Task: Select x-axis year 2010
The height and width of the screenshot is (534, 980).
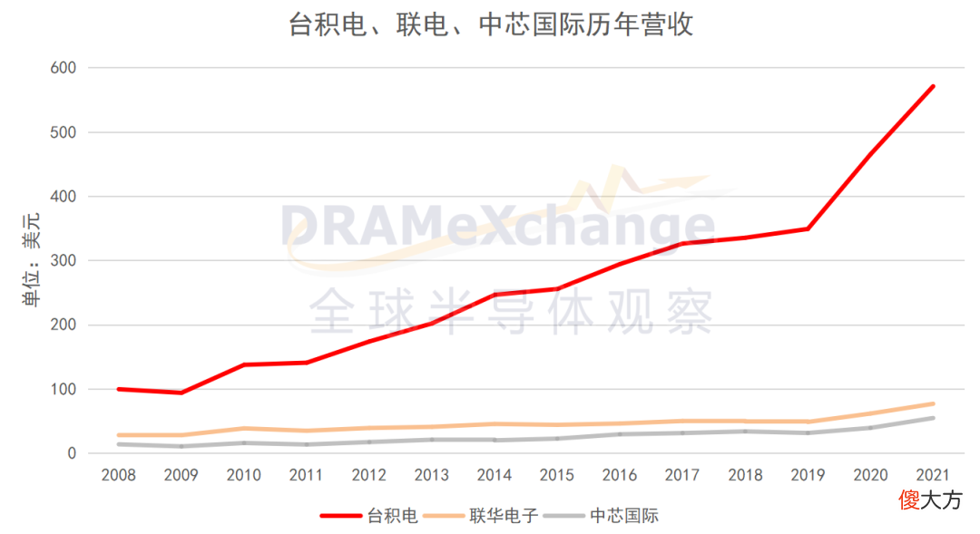Action: click(x=244, y=475)
